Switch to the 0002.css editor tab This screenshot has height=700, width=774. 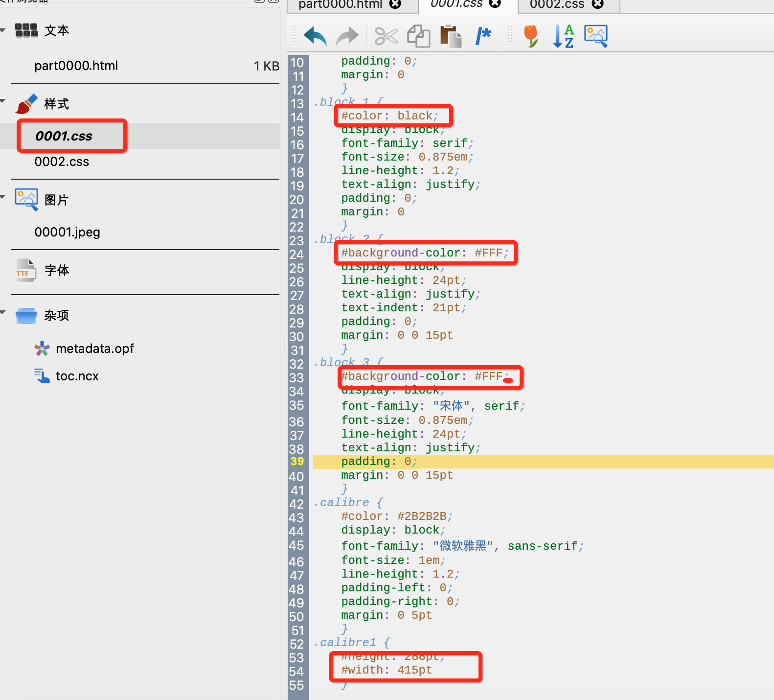pyautogui.click(x=557, y=4)
